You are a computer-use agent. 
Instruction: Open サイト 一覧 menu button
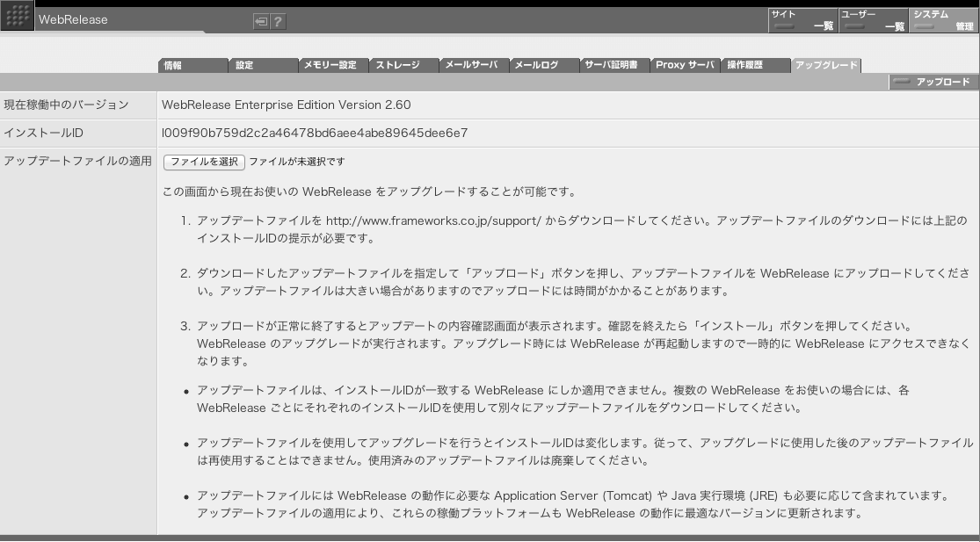pos(802,20)
